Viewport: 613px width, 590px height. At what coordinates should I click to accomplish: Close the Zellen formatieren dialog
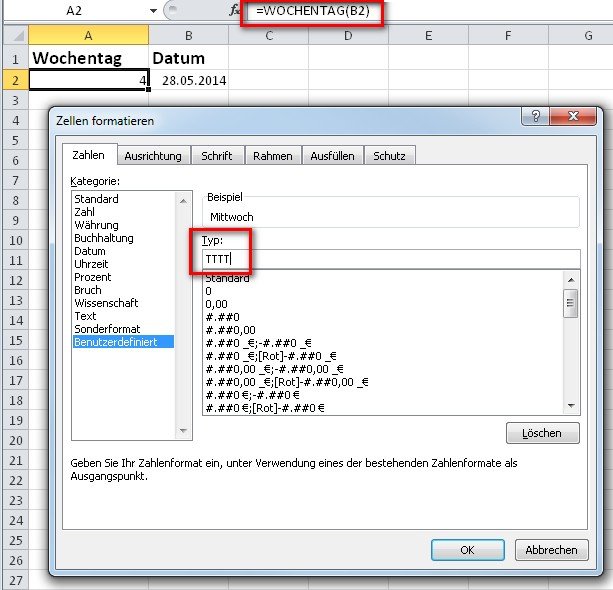pyautogui.click(x=573, y=116)
